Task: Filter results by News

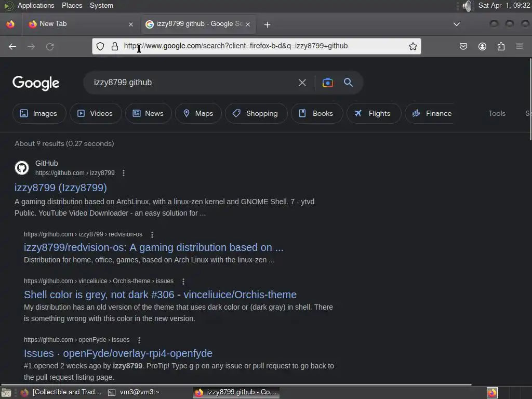Action: click(x=148, y=113)
